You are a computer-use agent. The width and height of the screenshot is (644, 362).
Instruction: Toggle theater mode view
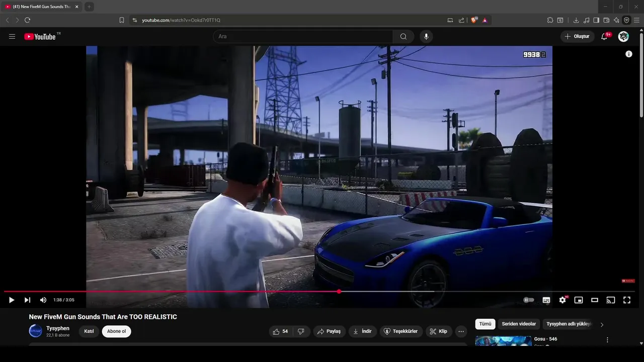click(595, 300)
